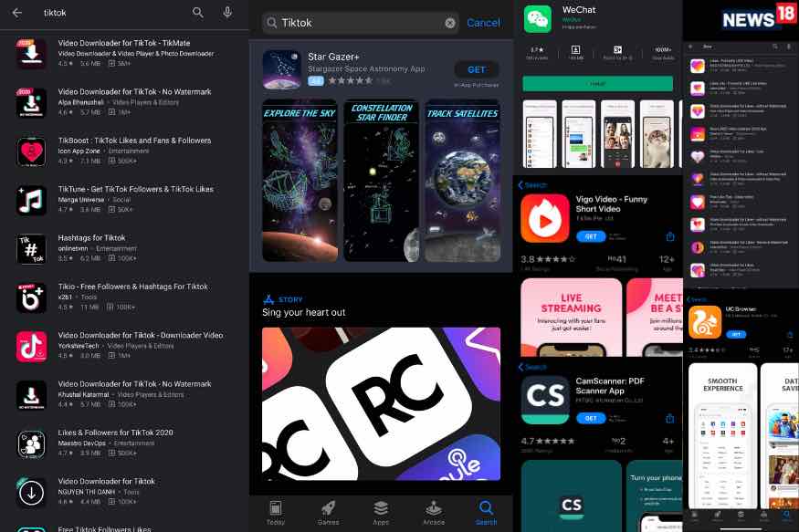Select "Video Downloader for TikTok - TikMate" title
The width and height of the screenshot is (799, 532).
pos(124,43)
